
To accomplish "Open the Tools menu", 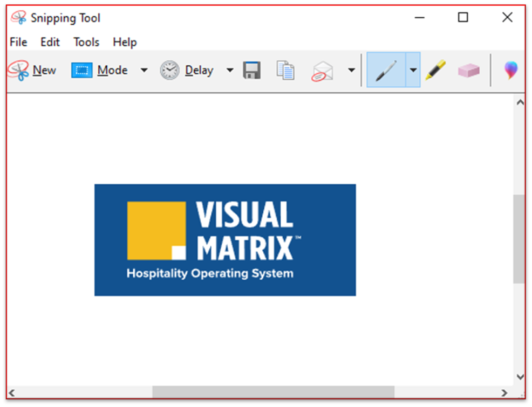I will tap(86, 42).
